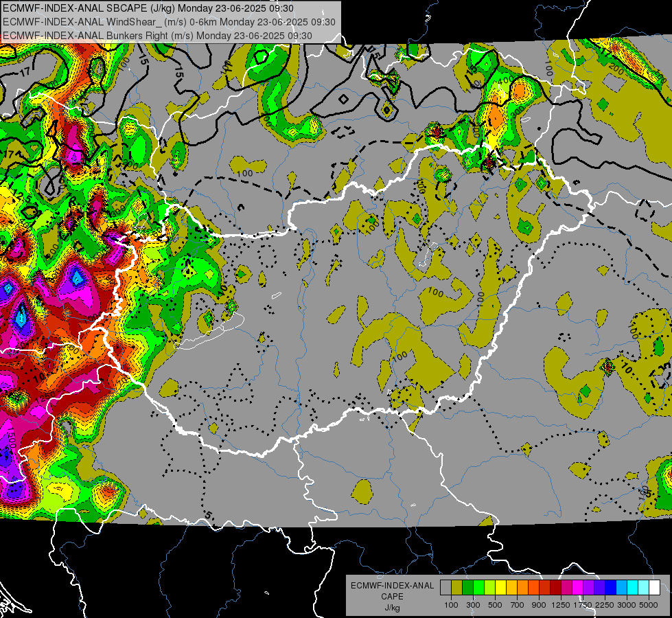Click the J/kg unit label in legend
The height and width of the screenshot is (618, 672).
tap(392, 608)
